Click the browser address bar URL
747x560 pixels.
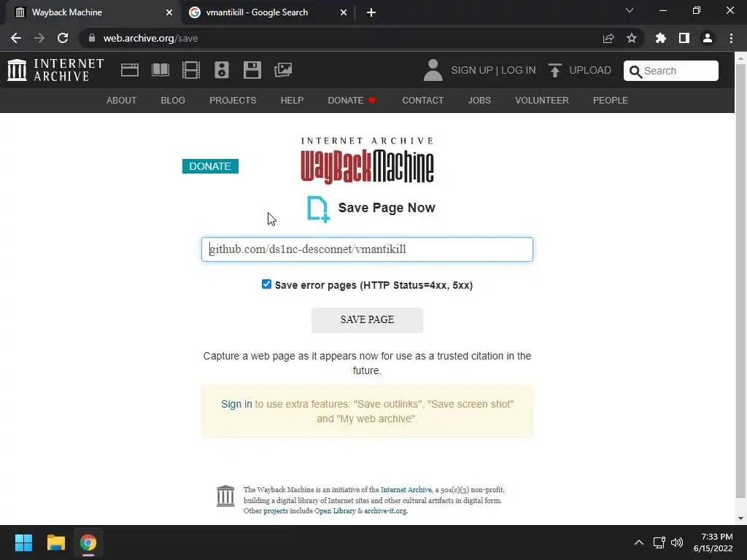click(150, 38)
